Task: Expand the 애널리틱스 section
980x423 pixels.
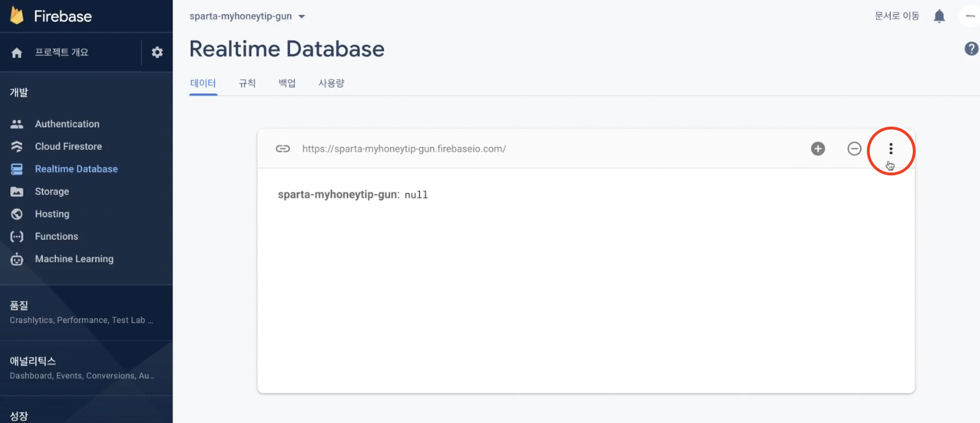Action: tap(86, 368)
